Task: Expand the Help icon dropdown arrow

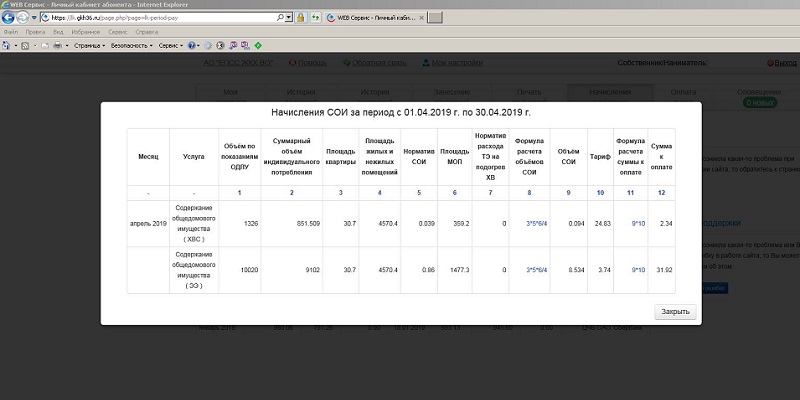Action: (x=198, y=45)
